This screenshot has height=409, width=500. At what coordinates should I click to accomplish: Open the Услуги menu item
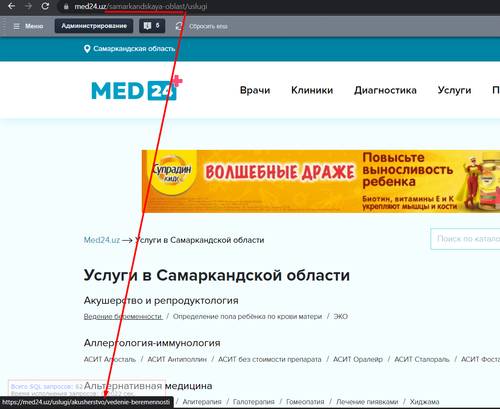[x=454, y=90]
